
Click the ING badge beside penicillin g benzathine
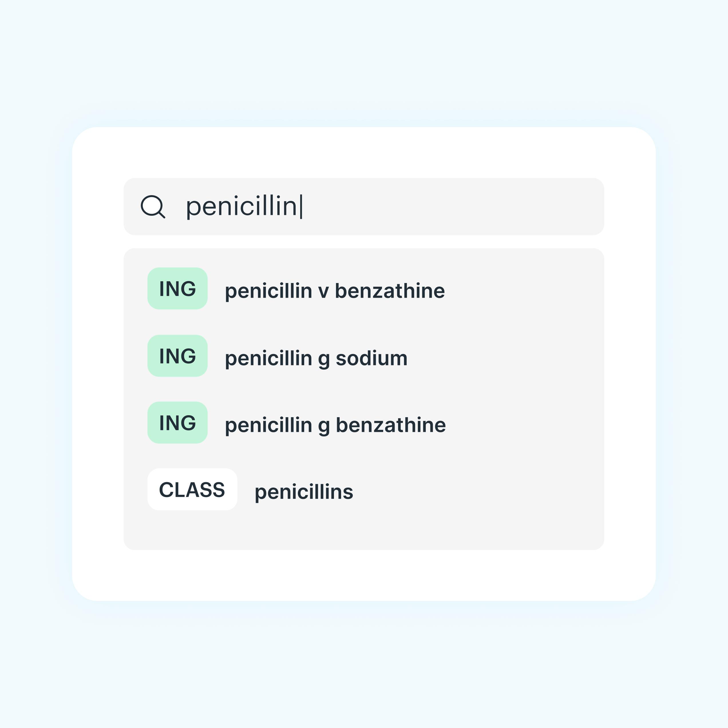[x=177, y=423]
